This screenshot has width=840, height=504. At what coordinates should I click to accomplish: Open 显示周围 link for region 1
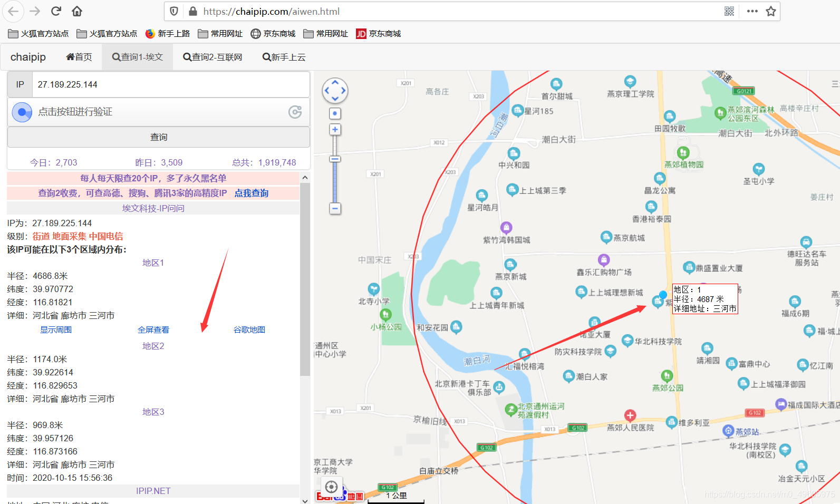[x=56, y=329]
